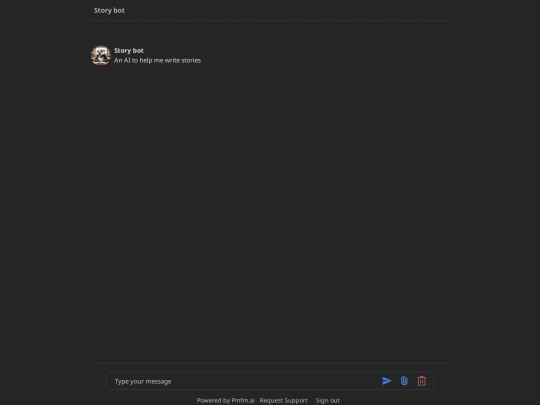Click the bold 'Story bot' name beside avatar
The height and width of the screenshot is (405, 540).
(x=129, y=50)
